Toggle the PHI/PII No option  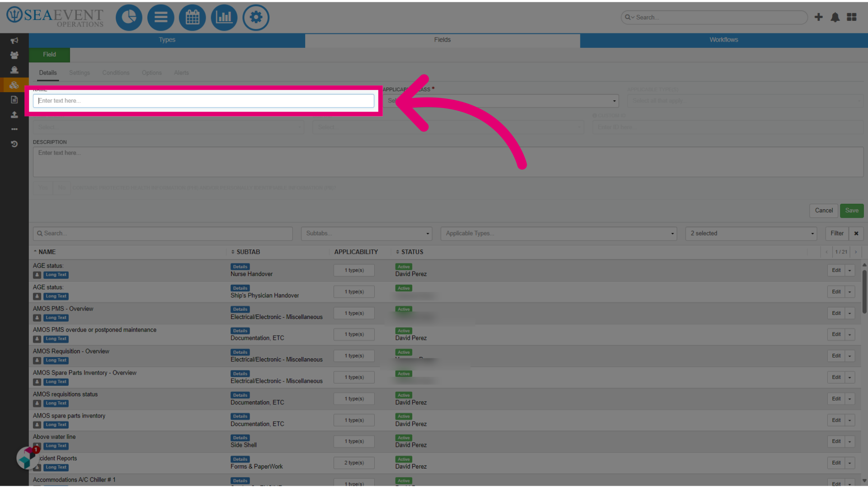(61, 188)
